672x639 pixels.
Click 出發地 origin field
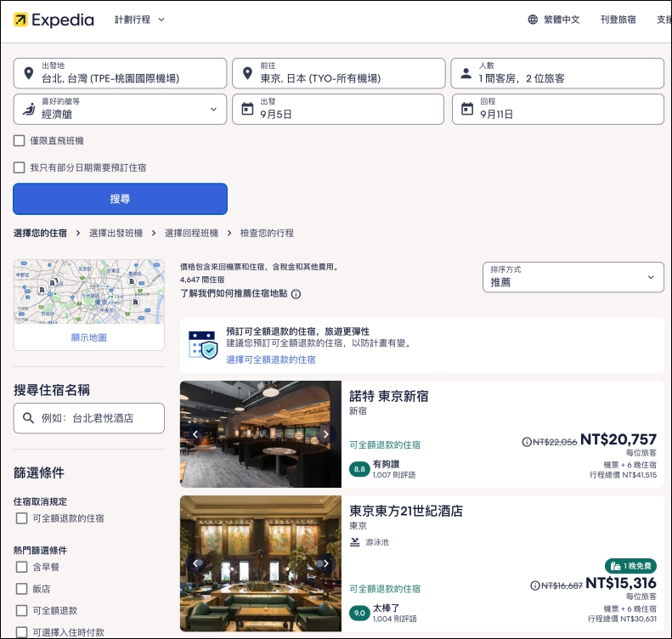tap(120, 73)
